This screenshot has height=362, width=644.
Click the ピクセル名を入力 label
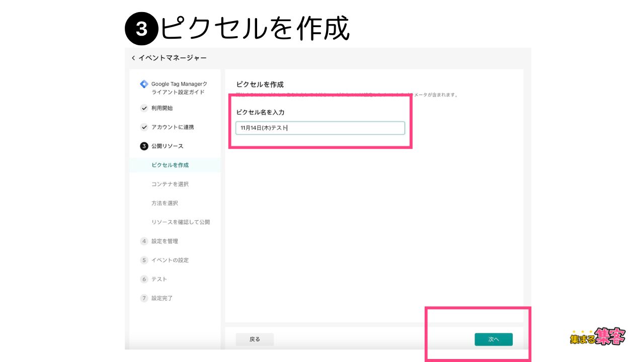(261, 112)
